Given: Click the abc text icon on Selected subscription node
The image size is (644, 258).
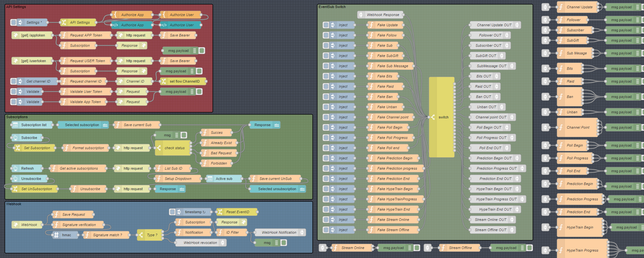Looking at the screenshot, I should click(x=105, y=125).
